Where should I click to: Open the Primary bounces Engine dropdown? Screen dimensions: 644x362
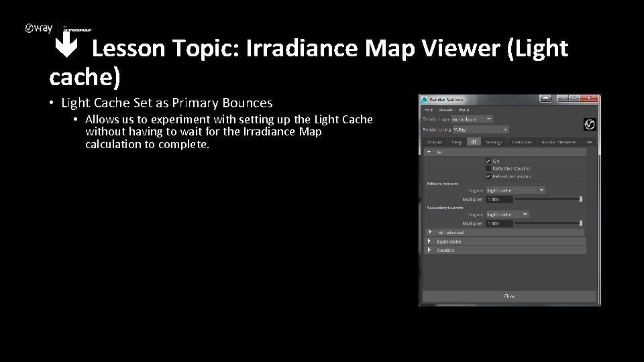(515, 190)
